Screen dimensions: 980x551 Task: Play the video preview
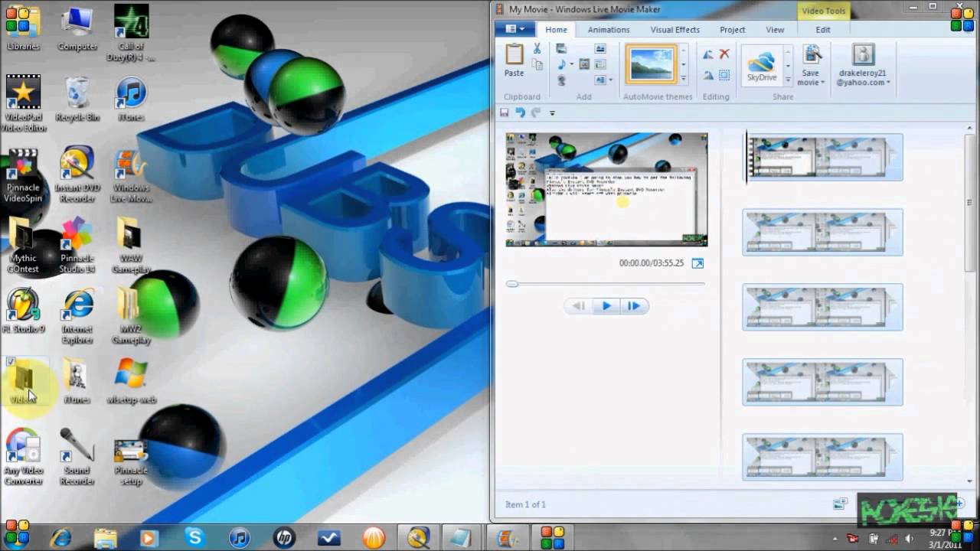point(606,306)
